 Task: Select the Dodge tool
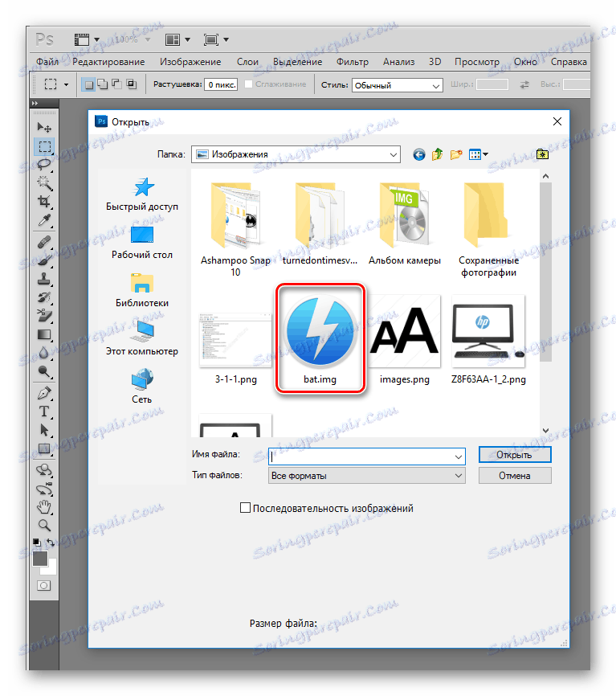tap(44, 371)
